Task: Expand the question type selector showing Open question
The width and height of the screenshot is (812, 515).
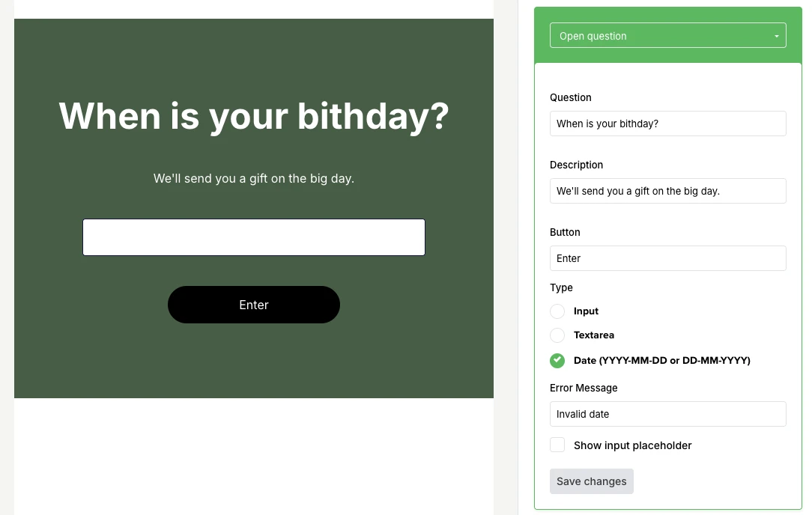Action: (667, 35)
